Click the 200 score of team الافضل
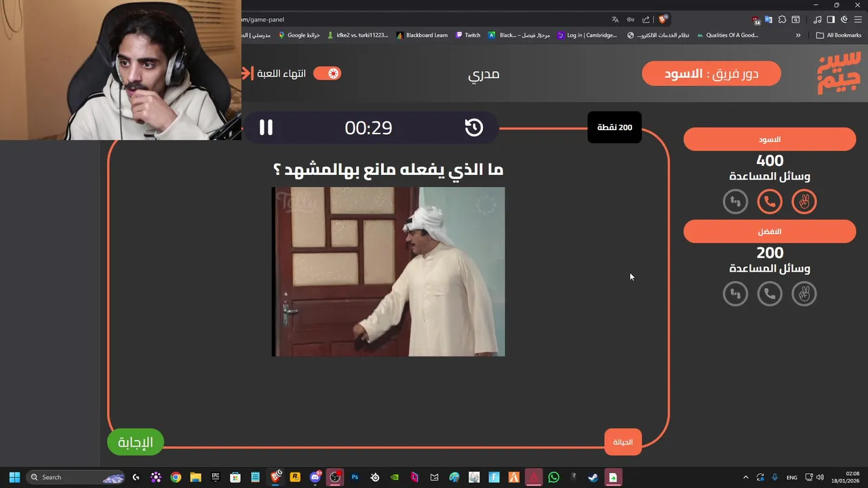This screenshot has height=488, width=868. click(770, 253)
